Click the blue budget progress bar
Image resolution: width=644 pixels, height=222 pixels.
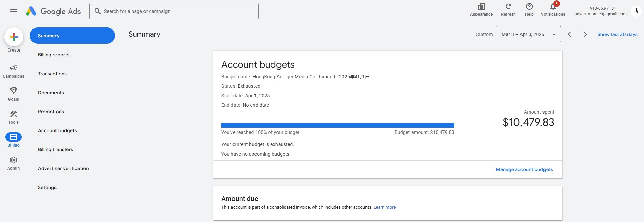tap(337, 125)
